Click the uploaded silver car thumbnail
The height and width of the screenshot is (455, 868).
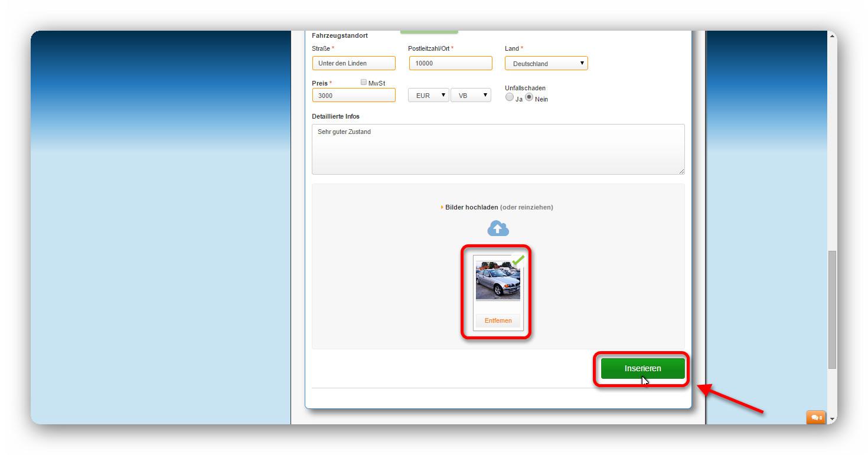coord(498,280)
